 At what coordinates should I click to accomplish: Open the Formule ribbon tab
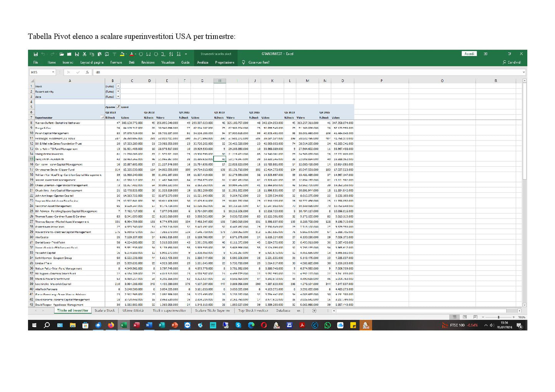coord(116,62)
